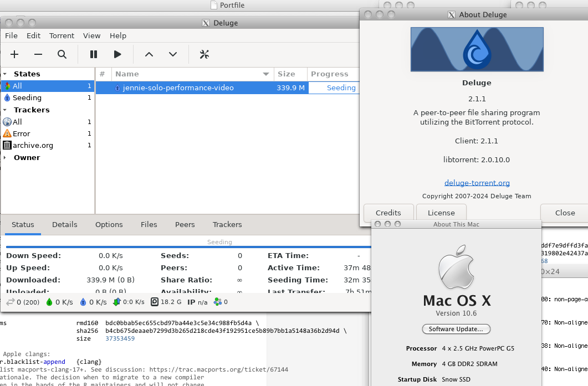Remove torrent using the minus icon
588x386 pixels.
click(38, 54)
